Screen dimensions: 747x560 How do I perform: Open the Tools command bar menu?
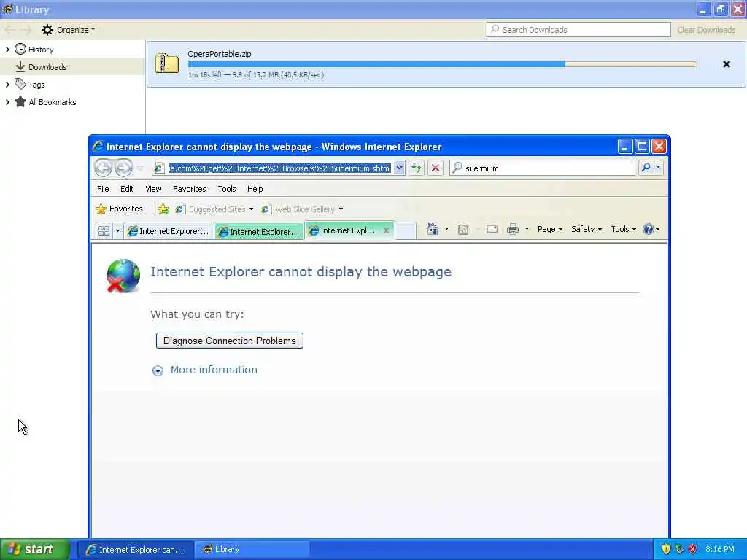coord(624,229)
